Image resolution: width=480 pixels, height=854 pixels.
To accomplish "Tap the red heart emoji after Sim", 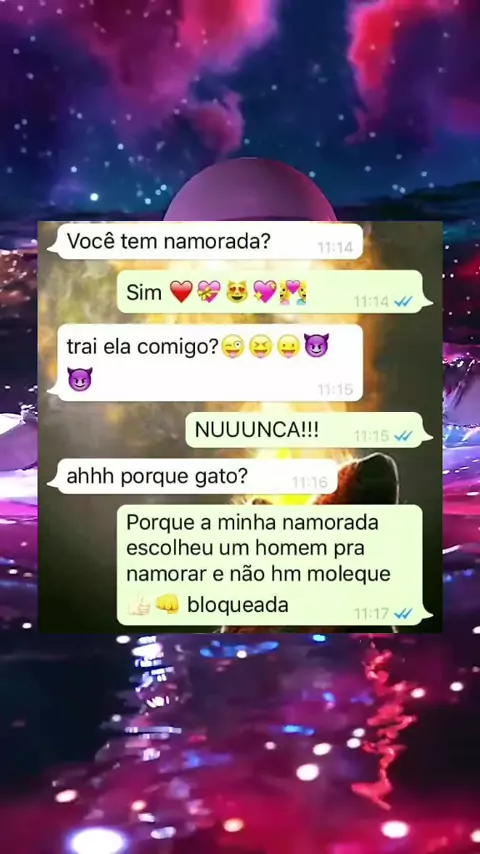I will coord(181,292).
